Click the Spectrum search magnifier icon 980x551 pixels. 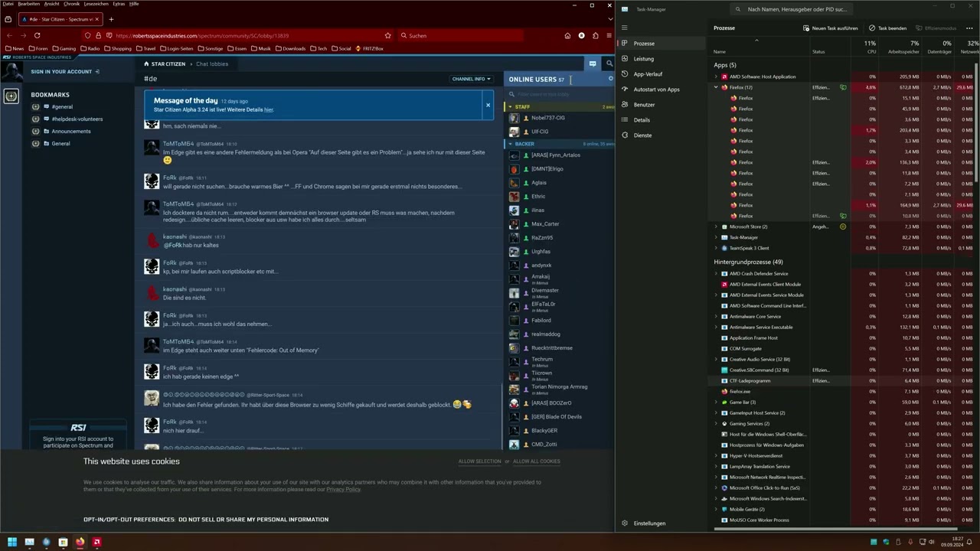609,64
